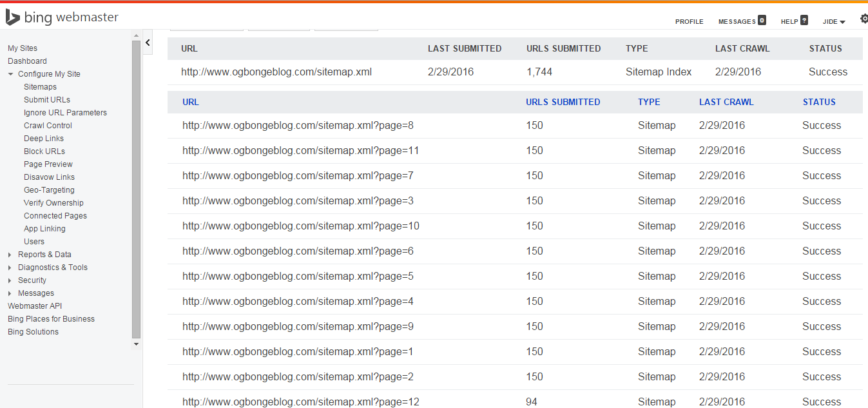The width and height of the screenshot is (868, 408).
Task: Open the PROFILE menu item
Action: pos(690,22)
